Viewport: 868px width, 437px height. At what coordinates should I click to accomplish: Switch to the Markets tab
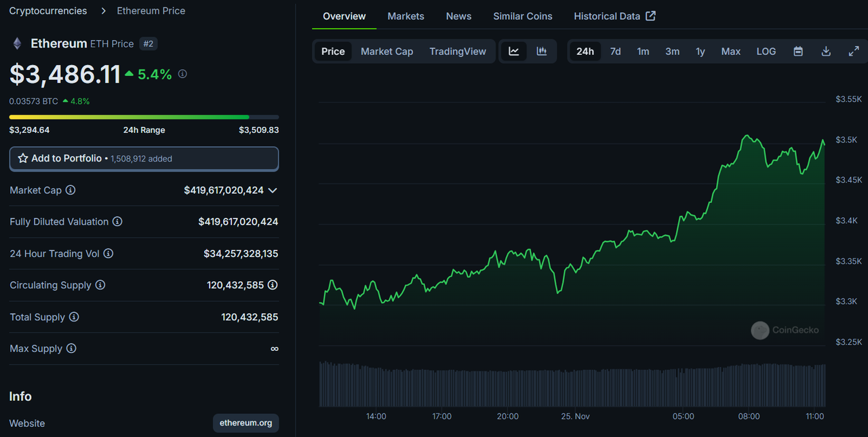406,16
